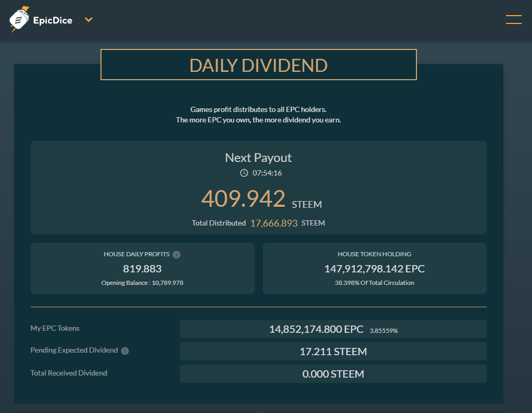Select the 147,912,798.142 EPC holding value
532x413 pixels.
374,269
